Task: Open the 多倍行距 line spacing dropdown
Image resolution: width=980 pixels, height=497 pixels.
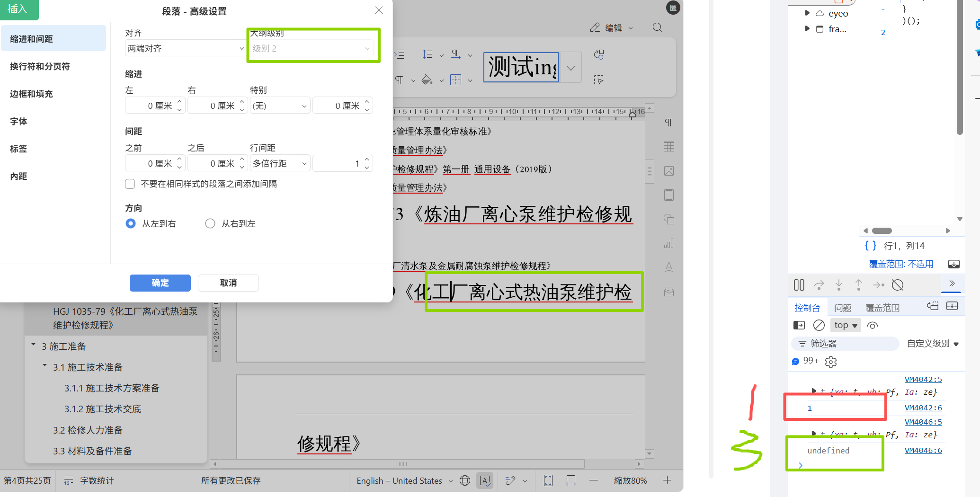Action: [279, 163]
